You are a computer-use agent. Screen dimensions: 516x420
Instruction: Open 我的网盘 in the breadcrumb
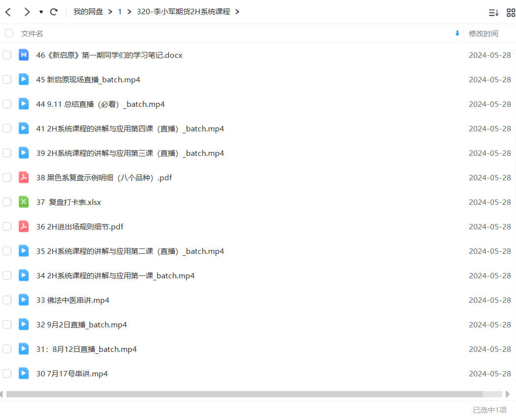click(x=88, y=12)
